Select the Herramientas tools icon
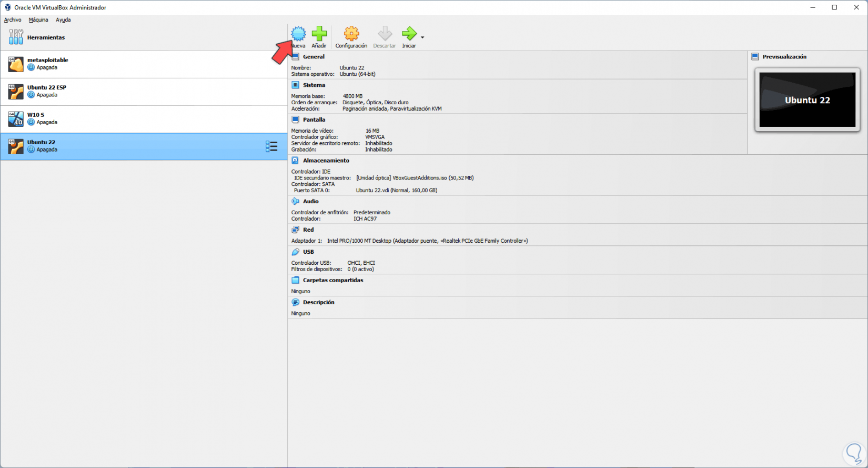This screenshot has width=868, height=468. point(16,37)
